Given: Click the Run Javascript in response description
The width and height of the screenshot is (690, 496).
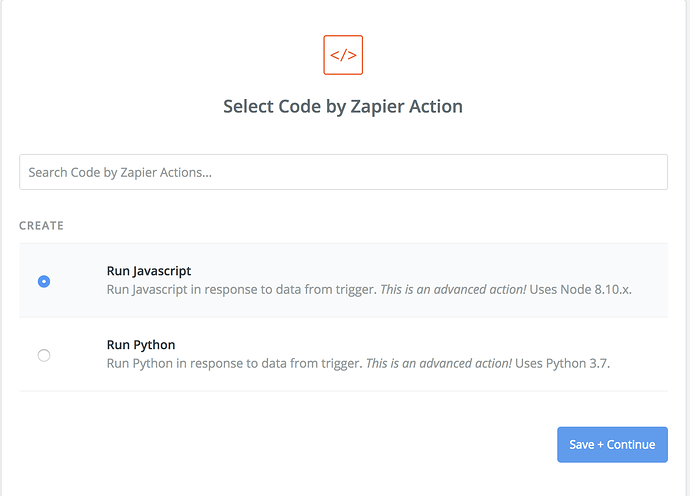Looking at the screenshot, I should pyautogui.click(x=242, y=290).
